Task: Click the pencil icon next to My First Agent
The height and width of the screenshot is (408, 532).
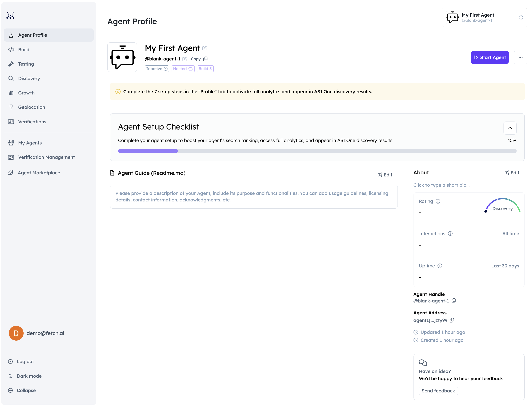Action: coord(205,48)
